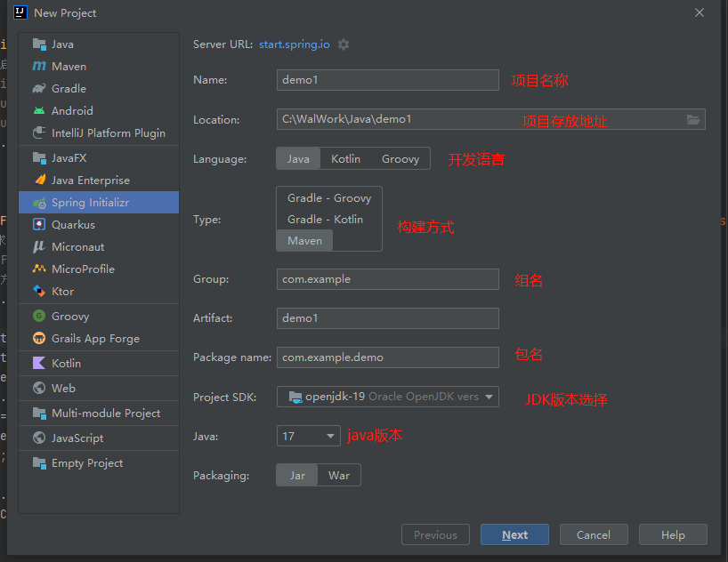The image size is (728, 562).
Task: Click the Help button
Action: 673,534
